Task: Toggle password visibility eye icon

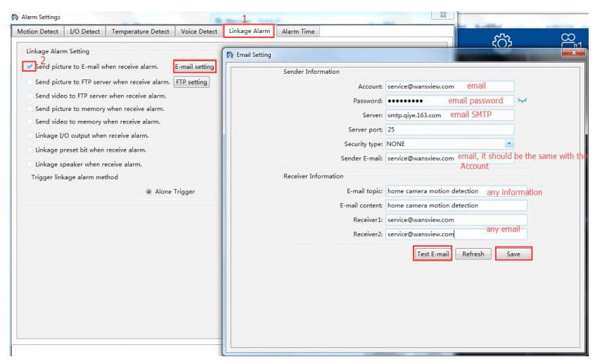Action: 522,100
